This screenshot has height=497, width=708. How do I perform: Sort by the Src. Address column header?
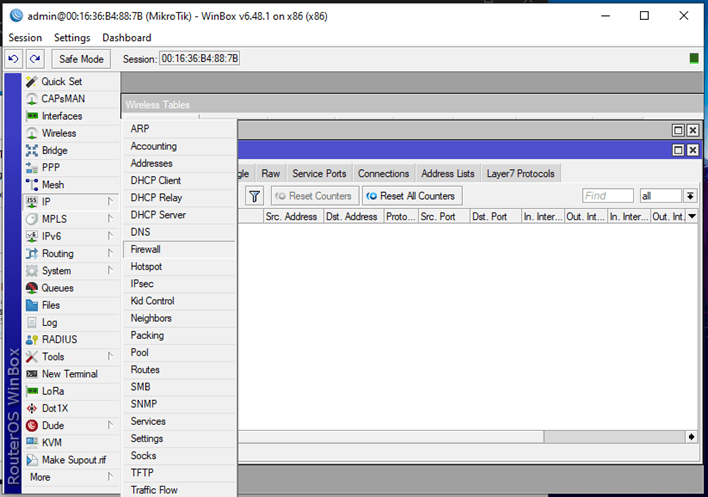[293, 217]
